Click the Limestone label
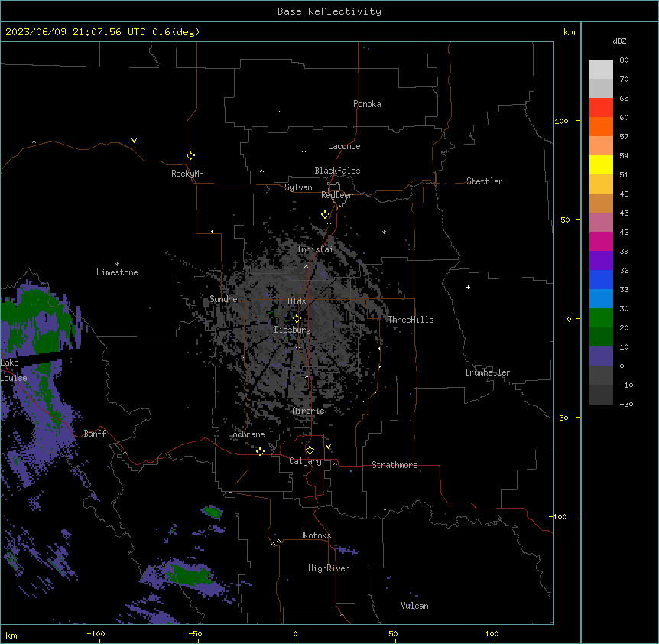659x644 pixels. (x=117, y=272)
